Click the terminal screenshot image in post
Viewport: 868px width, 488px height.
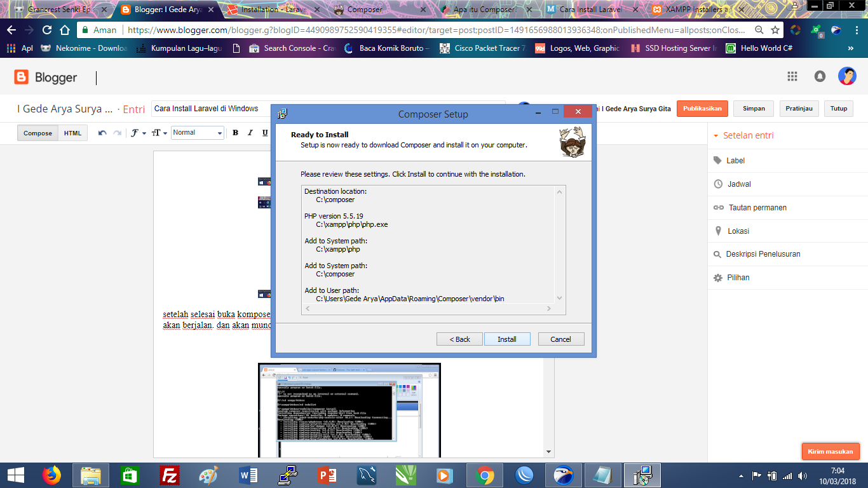click(x=349, y=410)
